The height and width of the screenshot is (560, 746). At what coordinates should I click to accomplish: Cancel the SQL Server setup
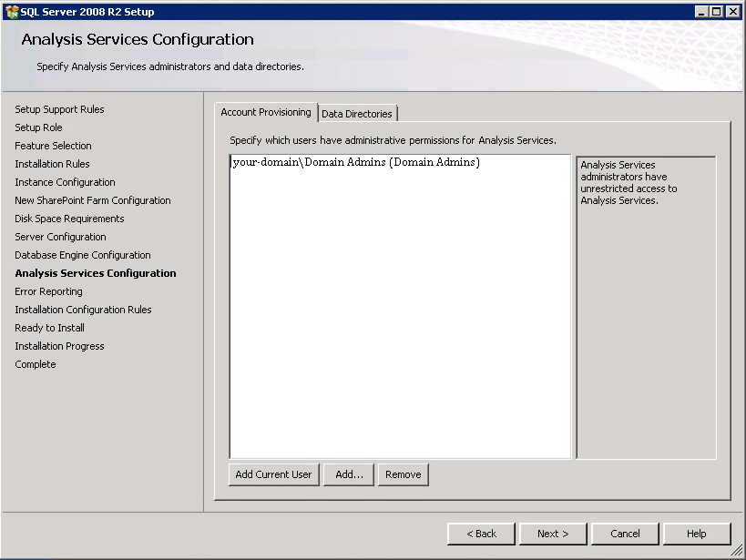click(x=625, y=534)
